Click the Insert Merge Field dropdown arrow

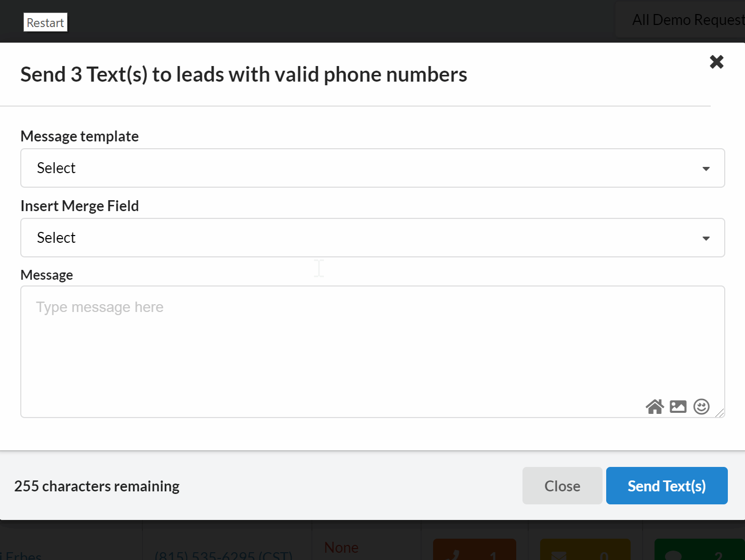tap(705, 238)
